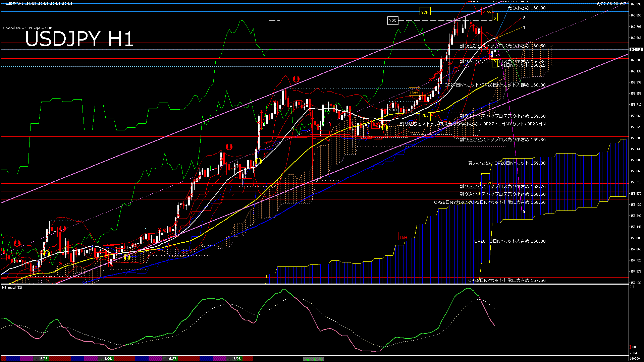Select the W pivot box beside M
Image resolution: width=644 pixels, height=362 pixels.
(x=489, y=12)
